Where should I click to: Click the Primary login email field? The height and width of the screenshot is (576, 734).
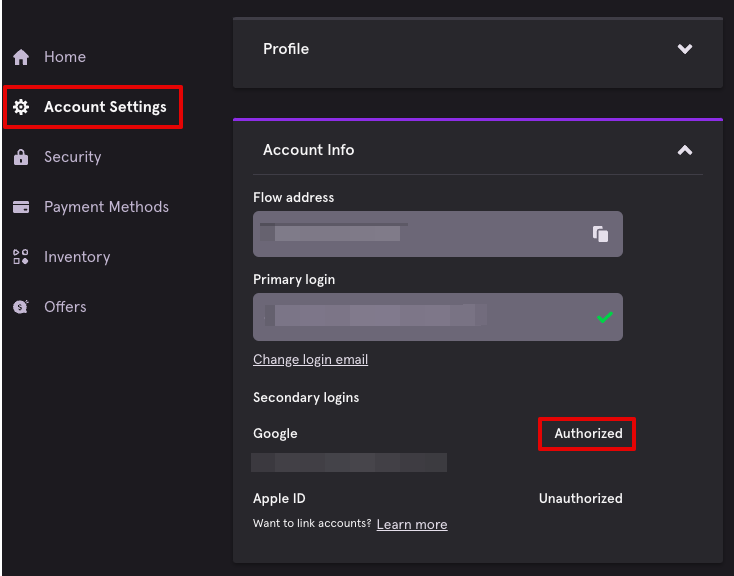438,317
